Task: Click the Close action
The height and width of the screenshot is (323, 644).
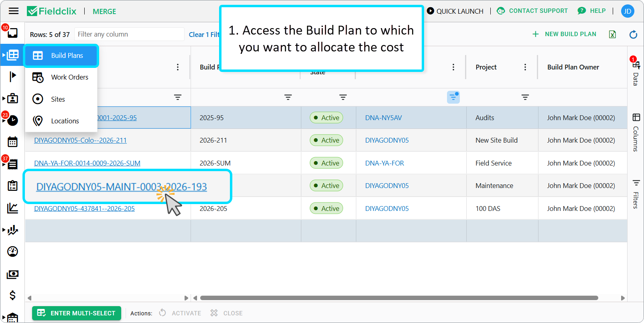Action: tap(227, 313)
